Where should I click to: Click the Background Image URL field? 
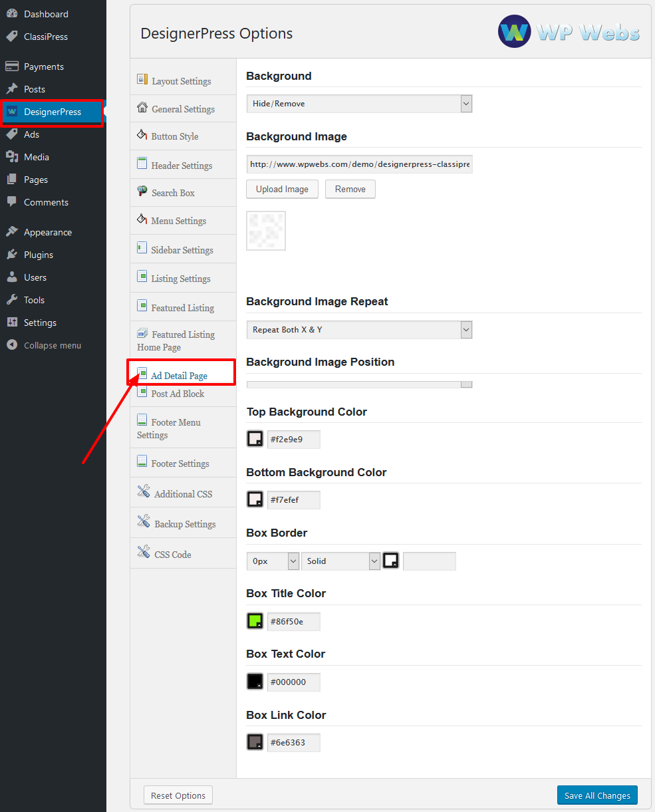click(x=359, y=164)
